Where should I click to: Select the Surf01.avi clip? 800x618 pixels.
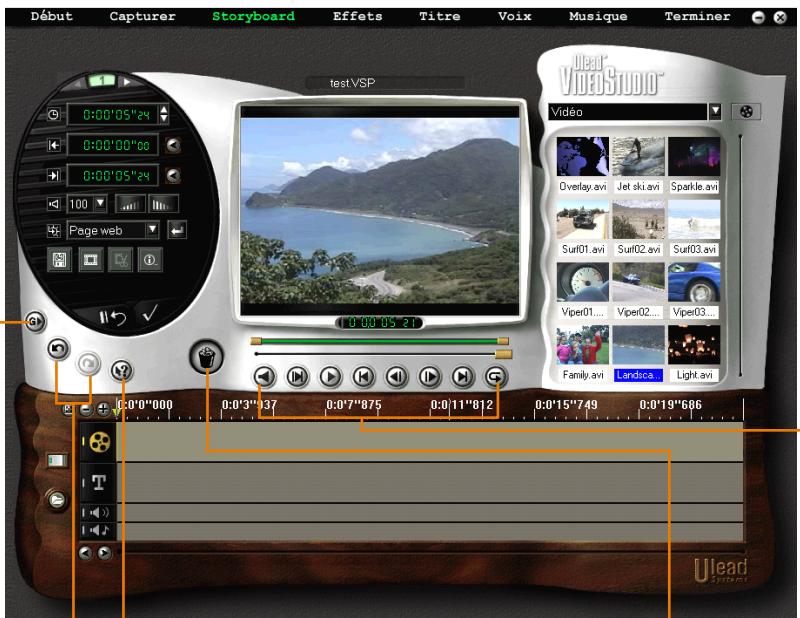click(x=583, y=219)
